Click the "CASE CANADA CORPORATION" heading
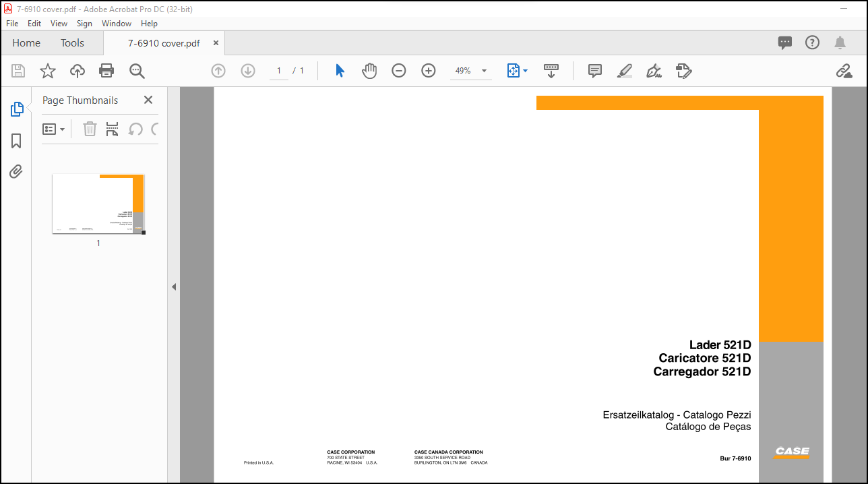 pyautogui.click(x=449, y=452)
